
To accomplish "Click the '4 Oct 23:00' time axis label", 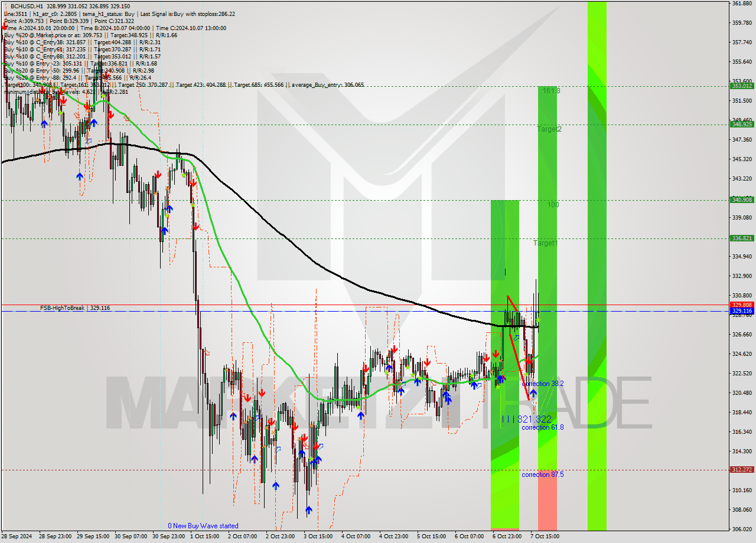I will point(395,537).
